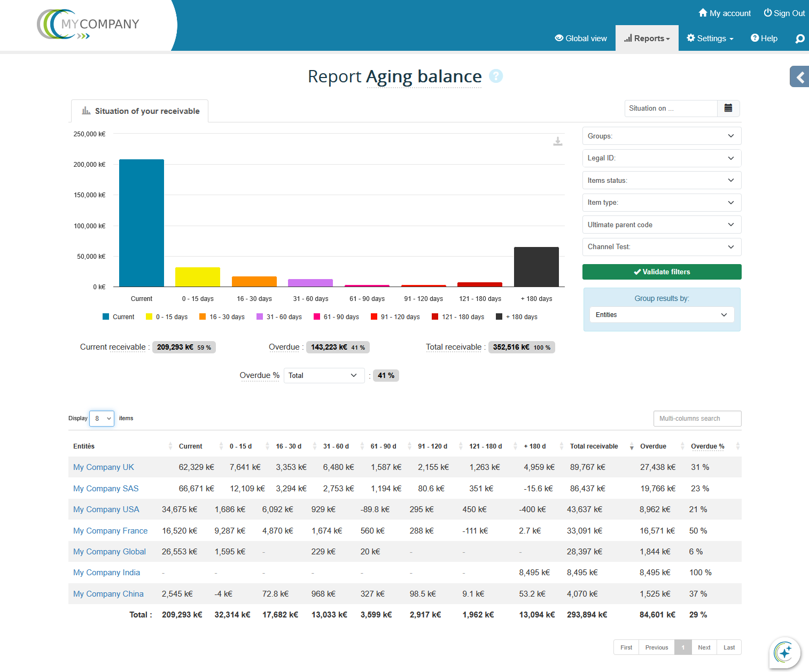Open the My Company France entity link
809x672 pixels.
click(x=110, y=531)
